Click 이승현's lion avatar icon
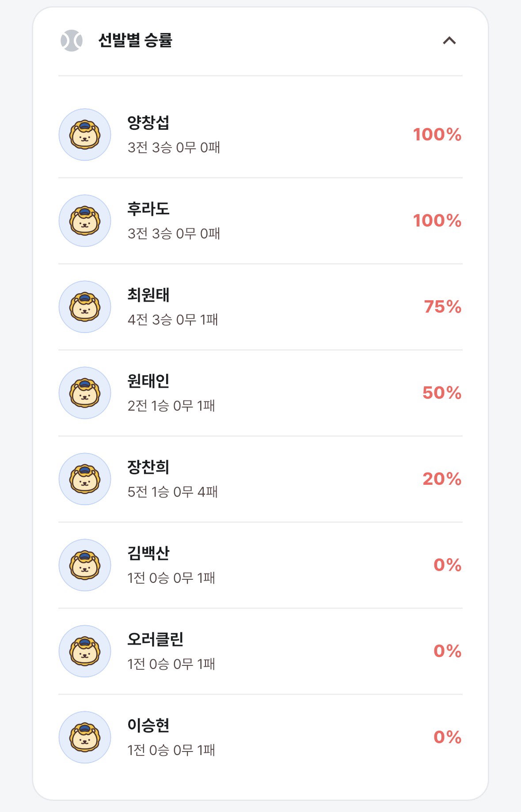The image size is (521, 812). (85, 737)
